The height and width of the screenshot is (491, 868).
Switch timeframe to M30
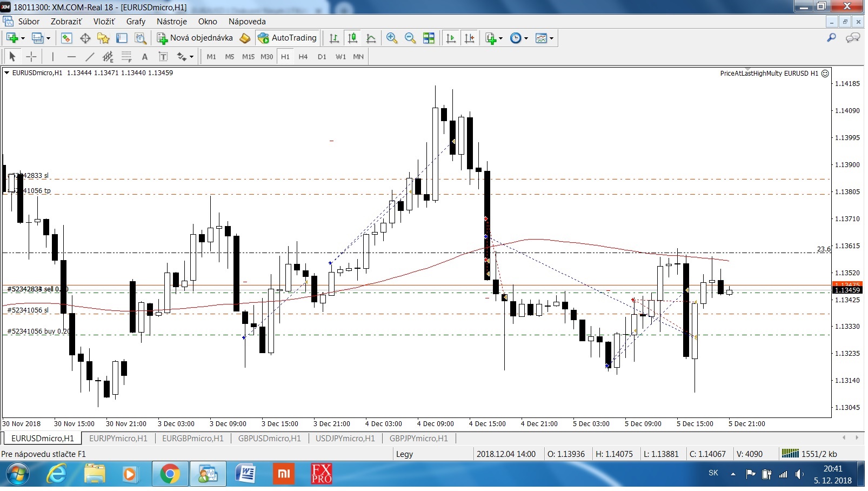point(266,56)
